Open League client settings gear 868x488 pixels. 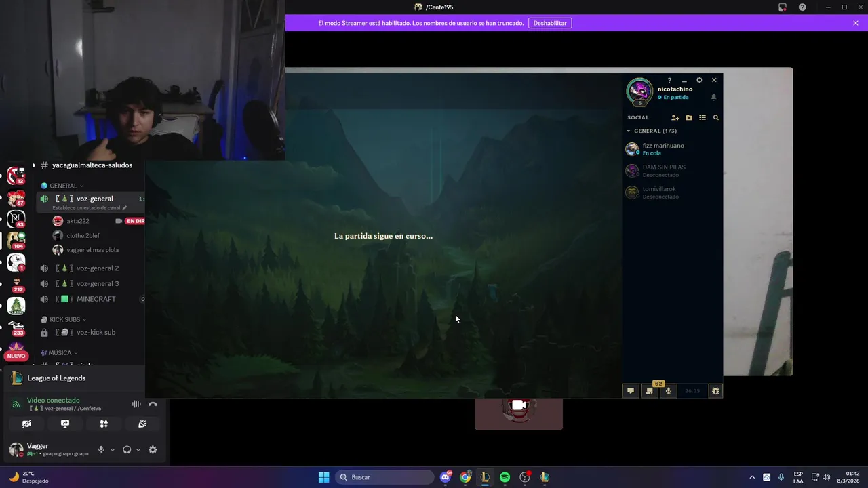[699, 80]
